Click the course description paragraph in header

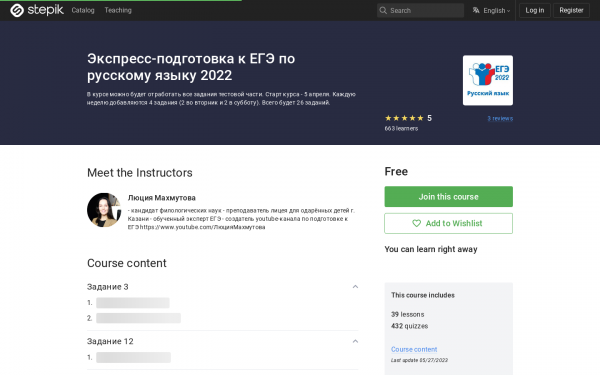pos(221,98)
